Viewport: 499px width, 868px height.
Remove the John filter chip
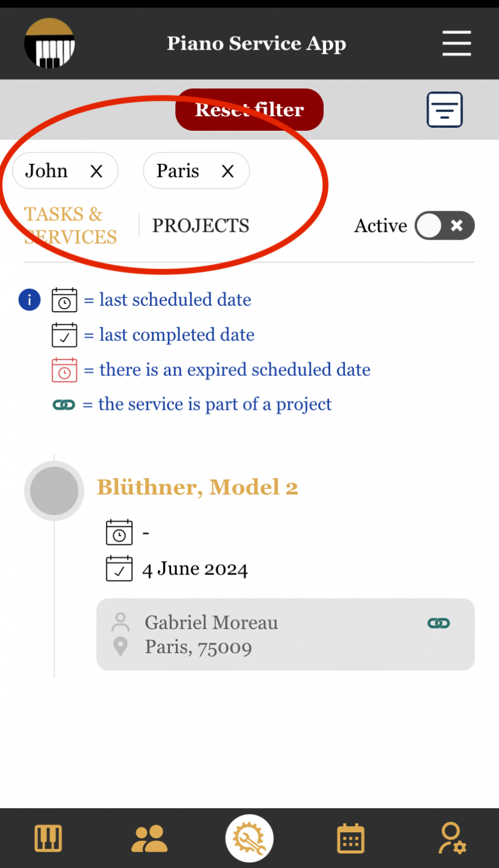point(96,171)
